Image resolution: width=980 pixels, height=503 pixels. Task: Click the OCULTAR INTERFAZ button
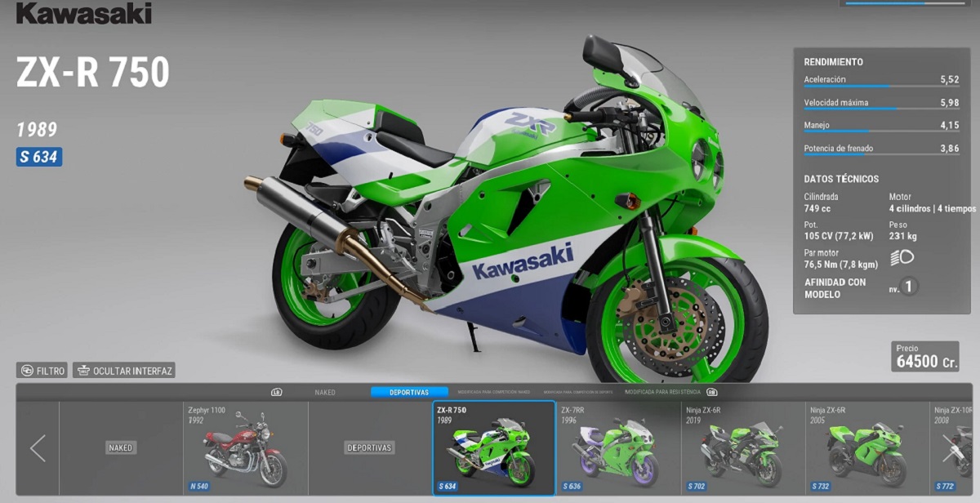(124, 371)
